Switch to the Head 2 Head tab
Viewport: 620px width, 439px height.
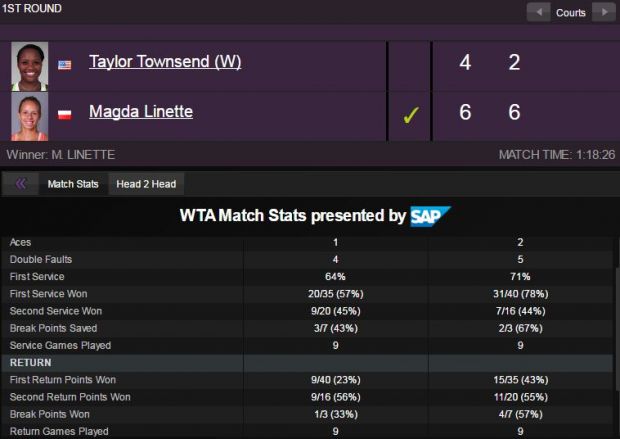click(146, 184)
